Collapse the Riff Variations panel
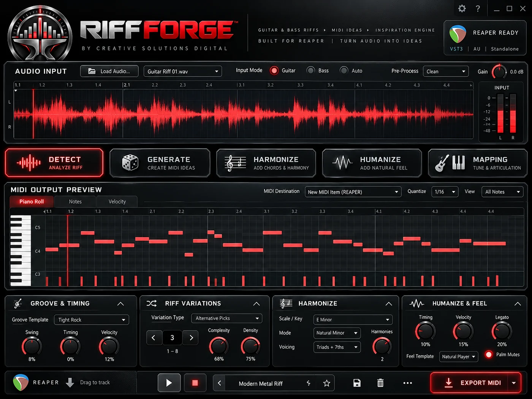The height and width of the screenshot is (399, 532). point(256,304)
